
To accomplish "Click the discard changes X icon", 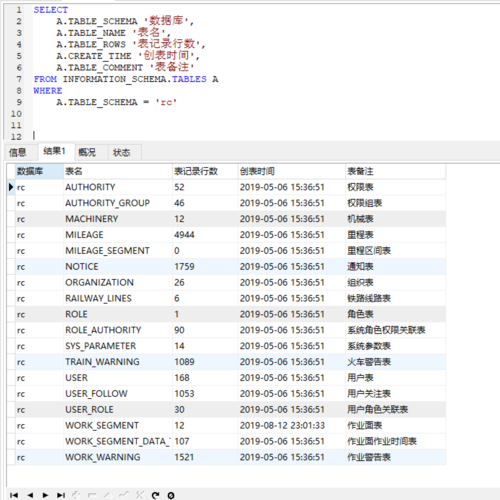I will 140,495.
